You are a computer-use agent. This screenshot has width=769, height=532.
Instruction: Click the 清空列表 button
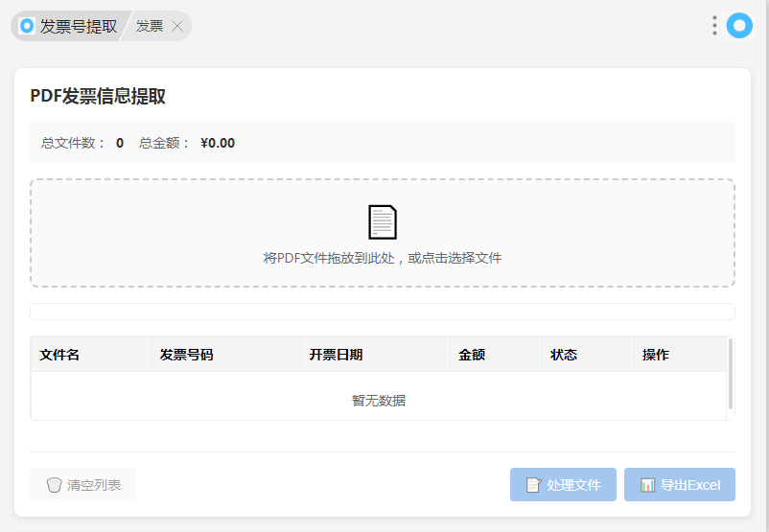82,484
